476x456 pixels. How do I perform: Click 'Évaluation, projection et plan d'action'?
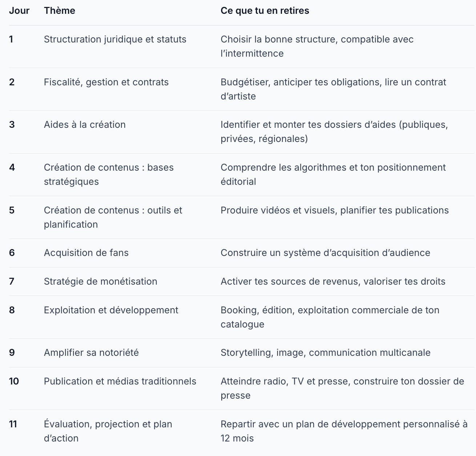tap(108, 431)
